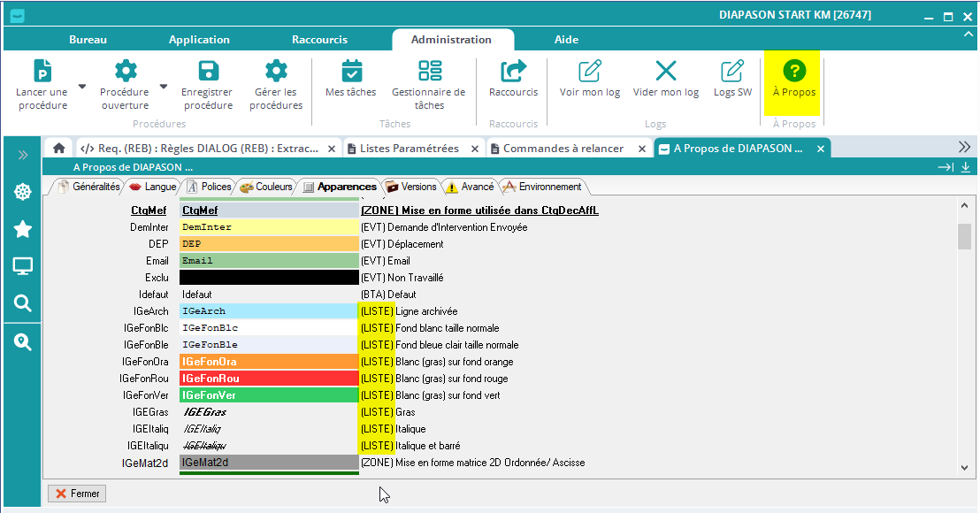Open Mes tâches calendar icon
980x513 pixels.
351,72
